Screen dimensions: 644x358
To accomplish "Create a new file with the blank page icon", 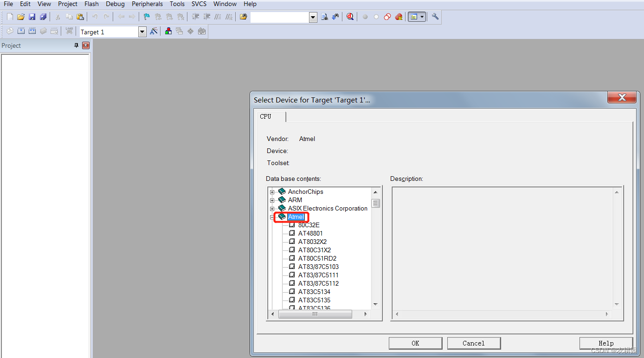I will pyautogui.click(x=10, y=17).
